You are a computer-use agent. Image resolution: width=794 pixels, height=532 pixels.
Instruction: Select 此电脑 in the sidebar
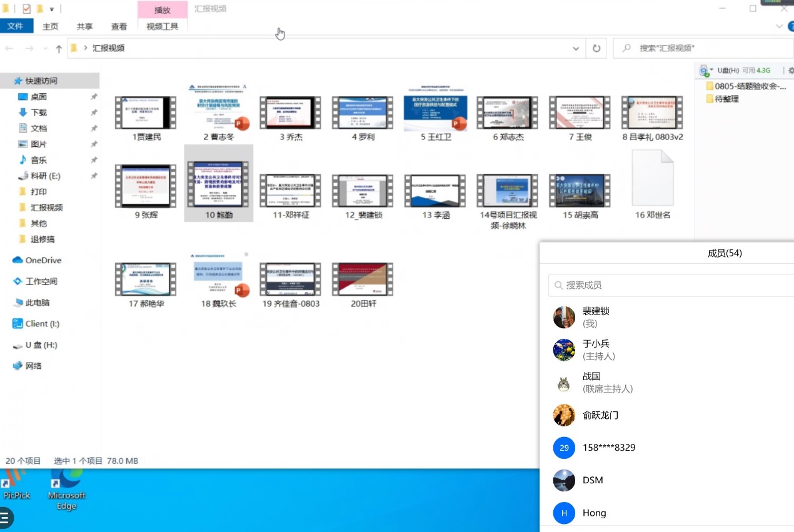coord(37,303)
